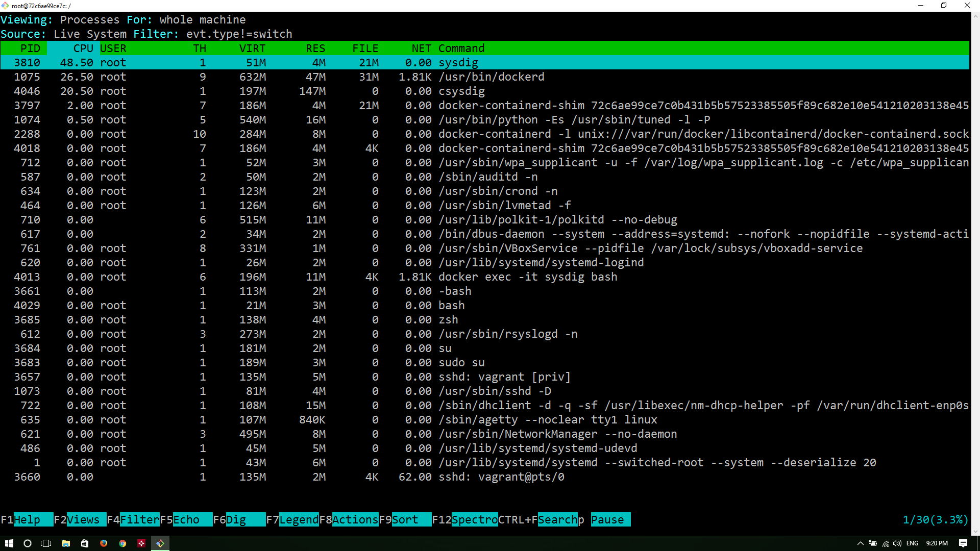Image resolution: width=980 pixels, height=551 pixels.
Task: Open network status tray icon
Action: pos(885,543)
